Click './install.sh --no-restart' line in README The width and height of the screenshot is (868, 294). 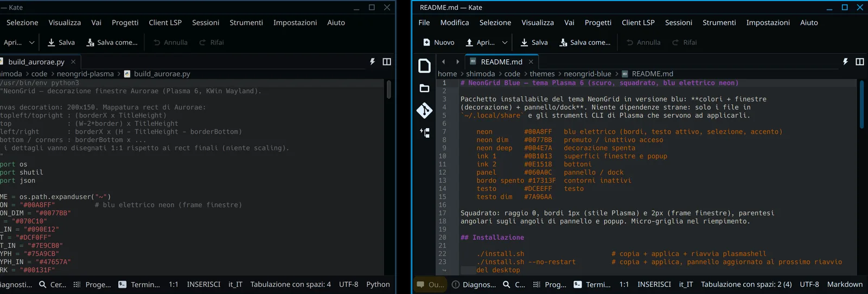coord(526,262)
